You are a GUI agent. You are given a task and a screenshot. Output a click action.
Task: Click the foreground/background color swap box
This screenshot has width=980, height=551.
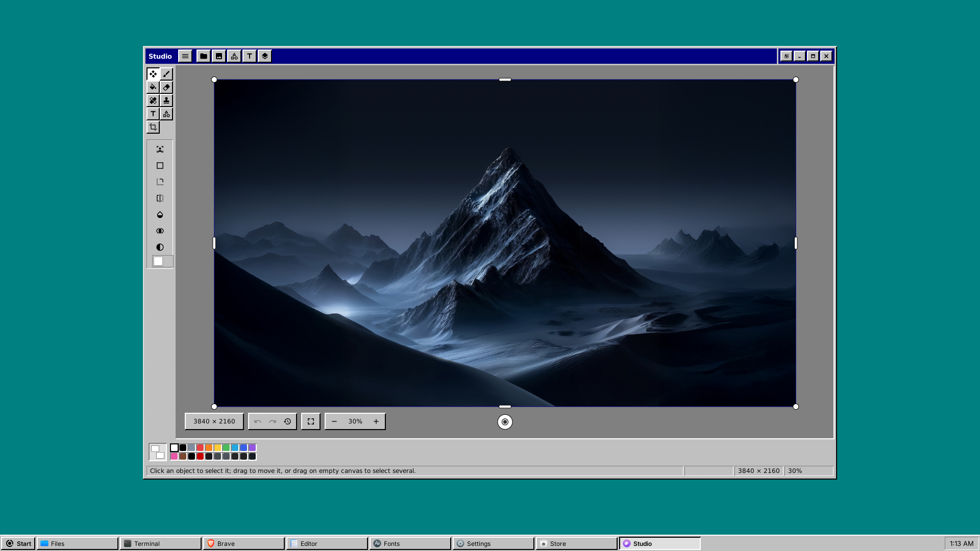(x=158, y=452)
